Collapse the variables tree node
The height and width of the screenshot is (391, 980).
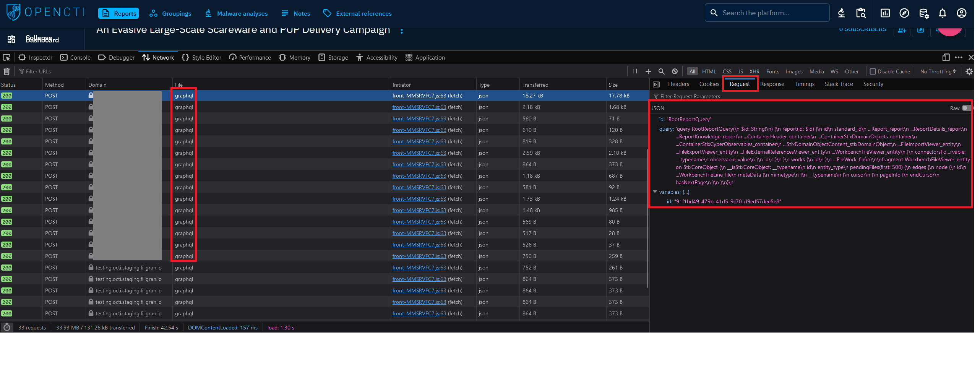pos(655,192)
